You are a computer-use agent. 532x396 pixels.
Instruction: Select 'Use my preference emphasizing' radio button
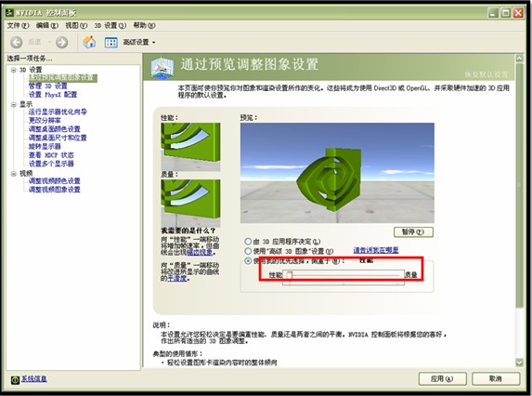tap(248, 261)
